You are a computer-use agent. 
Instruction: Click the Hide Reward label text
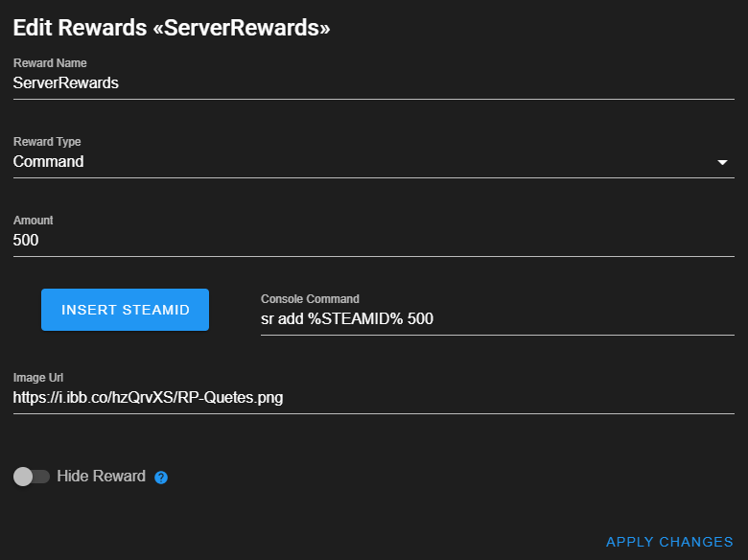tap(101, 476)
